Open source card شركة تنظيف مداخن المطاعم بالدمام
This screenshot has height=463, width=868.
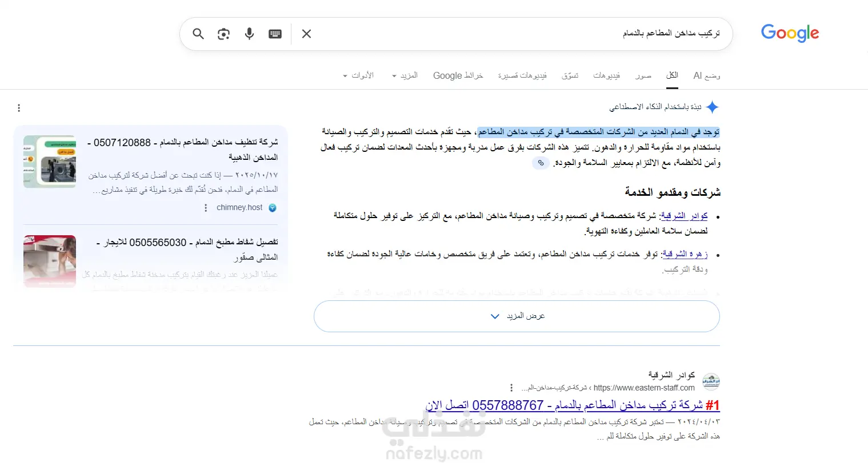click(x=182, y=149)
